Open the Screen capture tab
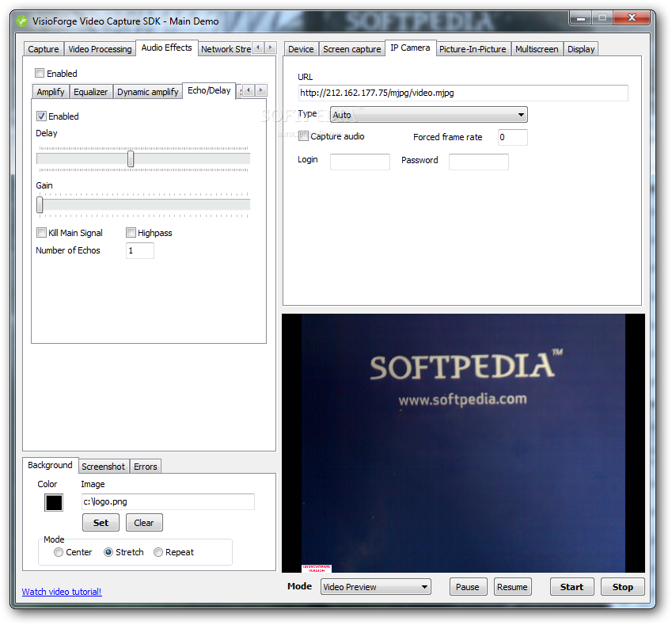Screen dimensions: 672x625 click(x=352, y=49)
